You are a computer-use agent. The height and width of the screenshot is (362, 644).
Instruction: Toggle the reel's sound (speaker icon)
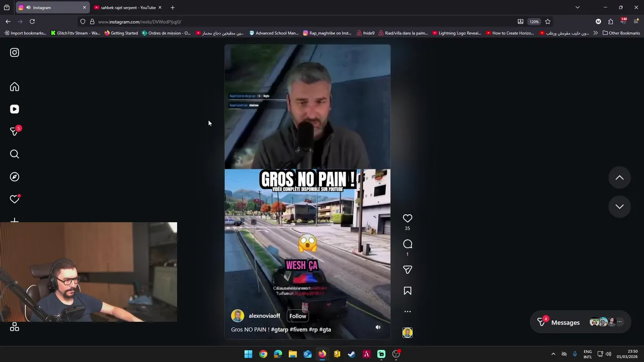(378, 327)
